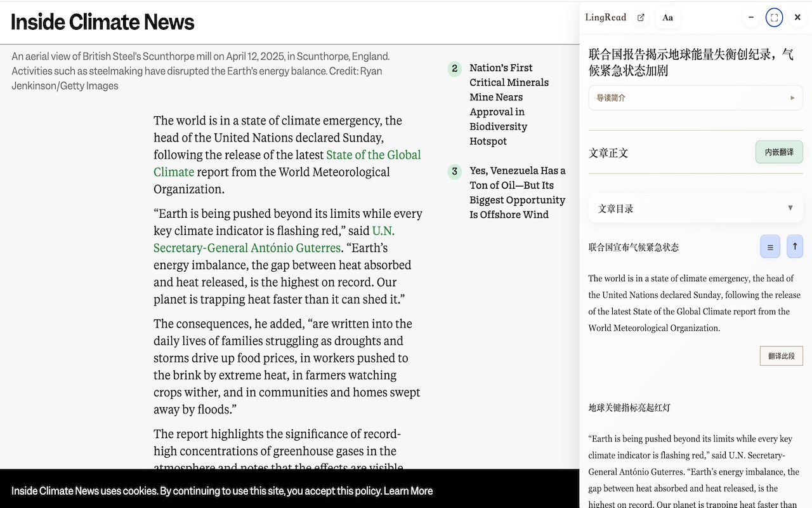Open the U.N. Secretary-General António Guterres link
This screenshot has width=812, height=508.
[273, 239]
